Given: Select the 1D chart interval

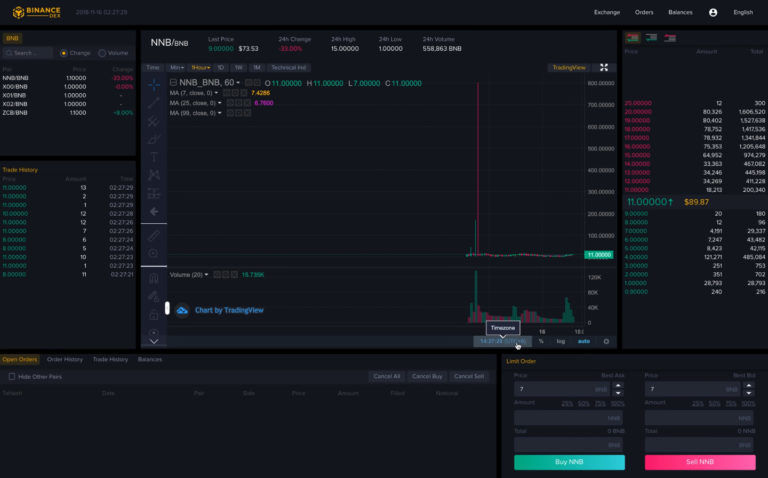Looking at the screenshot, I should point(220,68).
